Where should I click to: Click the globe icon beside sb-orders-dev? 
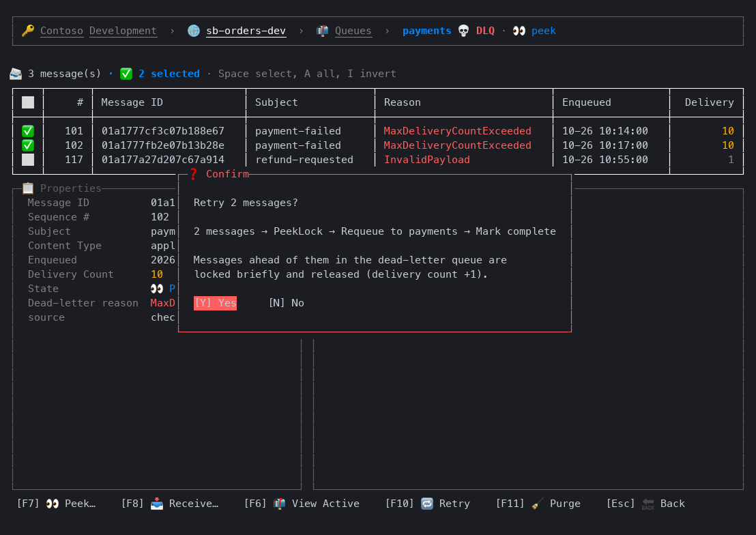194,31
